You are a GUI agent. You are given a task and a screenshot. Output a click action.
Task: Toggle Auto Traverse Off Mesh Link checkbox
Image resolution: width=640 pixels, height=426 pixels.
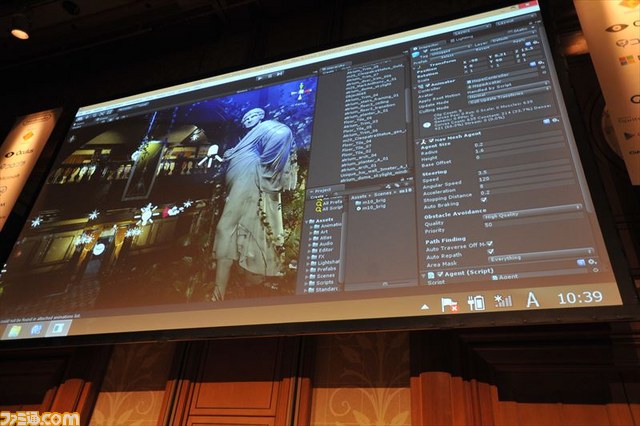[x=490, y=244]
